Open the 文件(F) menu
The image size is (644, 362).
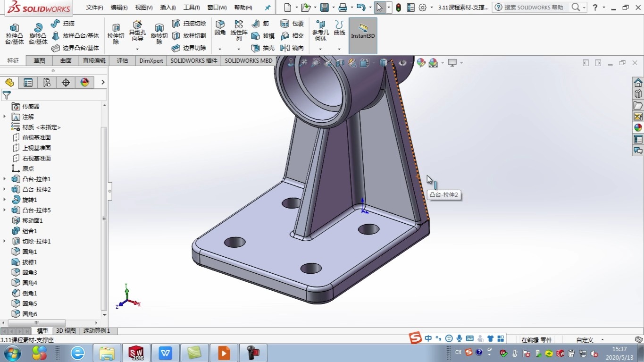(x=95, y=8)
